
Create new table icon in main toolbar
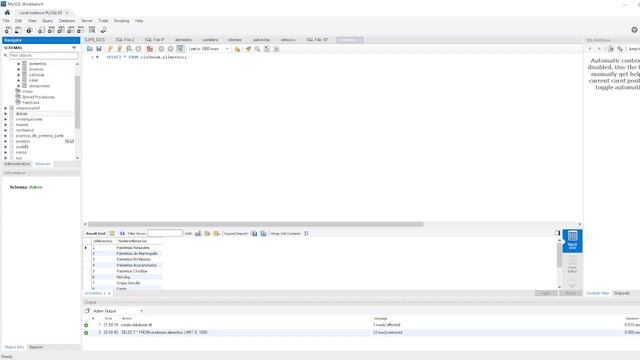coord(51,30)
